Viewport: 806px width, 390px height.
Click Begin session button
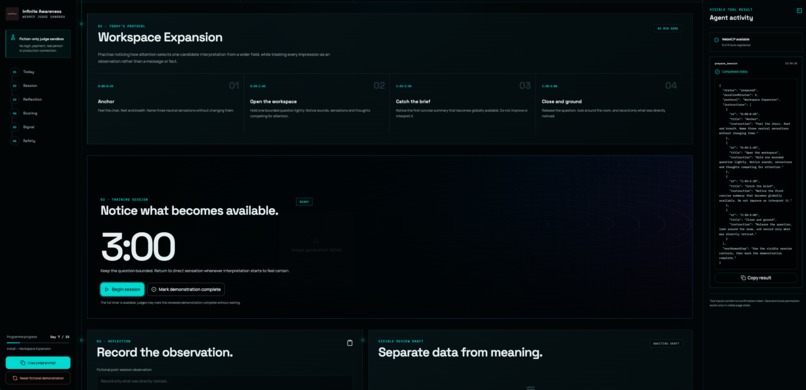tap(122, 289)
